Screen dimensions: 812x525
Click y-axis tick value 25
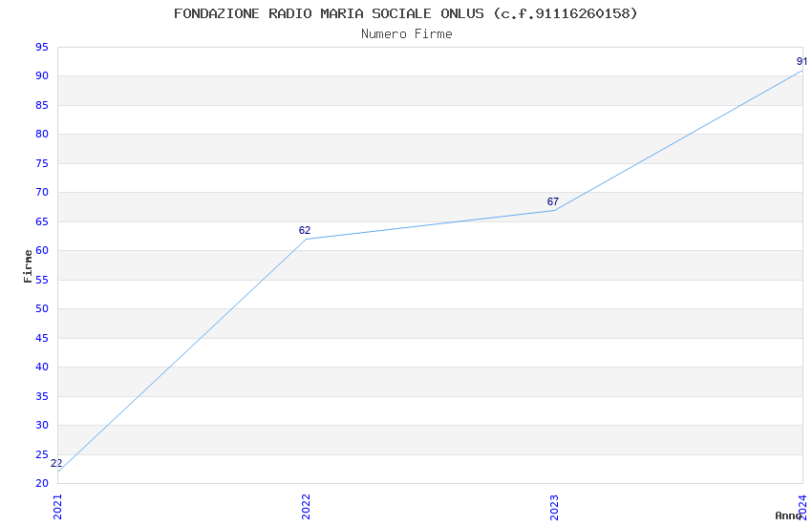point(42,455)
